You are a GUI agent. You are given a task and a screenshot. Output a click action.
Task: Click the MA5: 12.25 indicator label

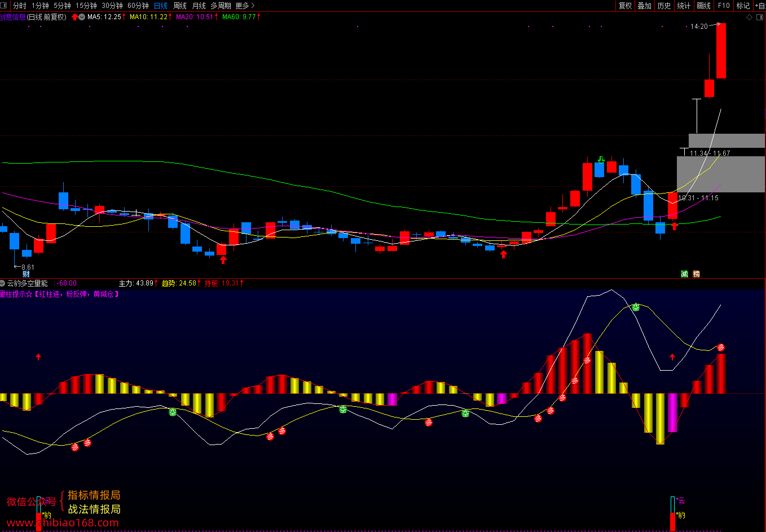[x=105, y=17]
